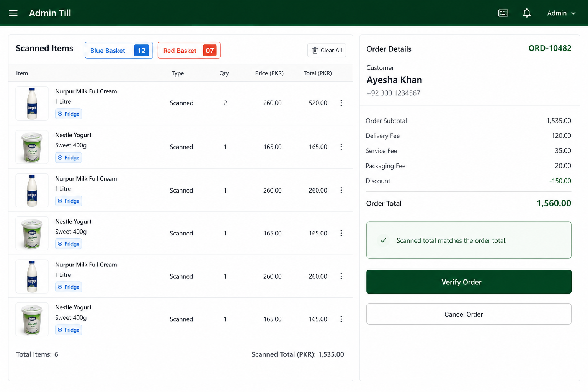This screenshot has width=588, height=392.
Task: Select the first Nurpur Milk bottle thumbnail
Action: [32, 103]
